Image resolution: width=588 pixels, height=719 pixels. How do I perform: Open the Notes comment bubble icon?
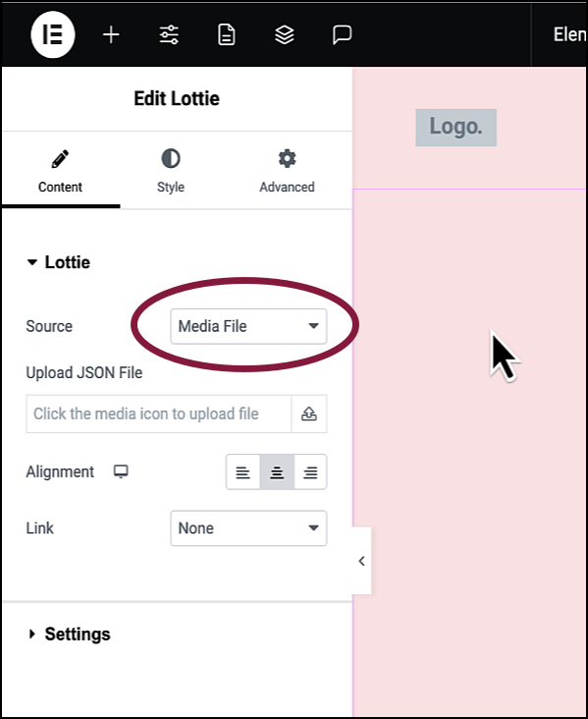point(342,34)
